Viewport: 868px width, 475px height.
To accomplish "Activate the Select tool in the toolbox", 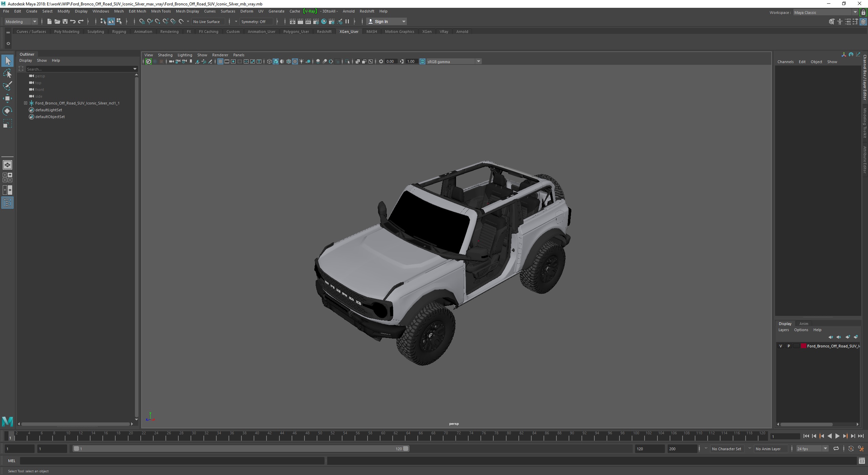I will tap(7, 61).
